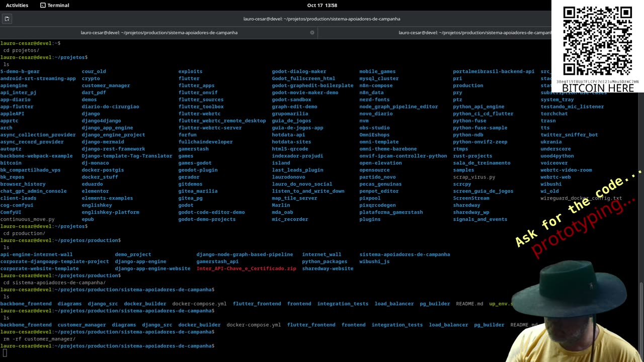Switch to the first terminal tab
The height and width of the screenshot is (362, 644).
(x=159, y=33)
